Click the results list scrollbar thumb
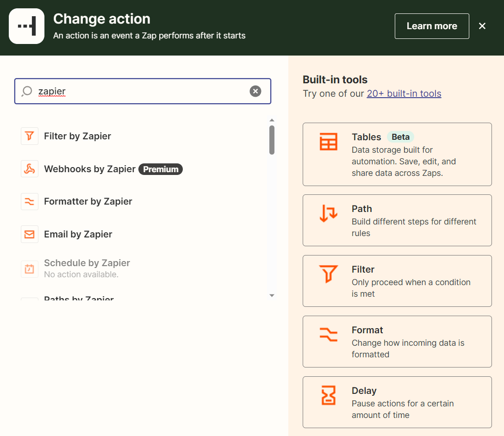This screenshot has height=436, width=504. click(272, 140)
